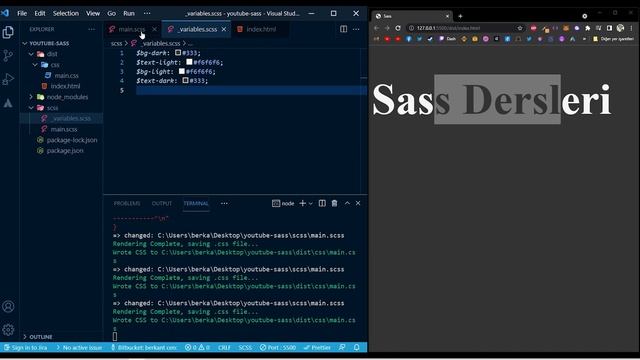Open the Selection menu

pyautogui.click(x=66, y=13)
